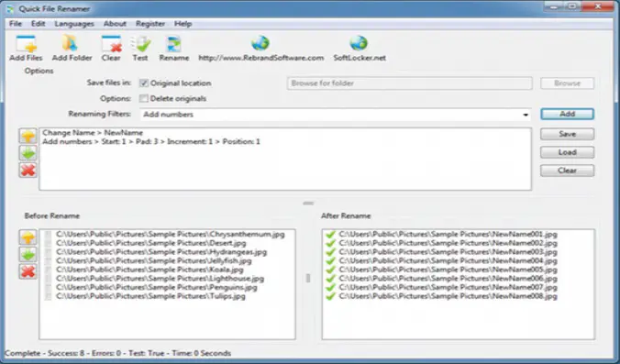
Task: Click the vertical splitter handle between lists
Action: [x=308, y=278]
